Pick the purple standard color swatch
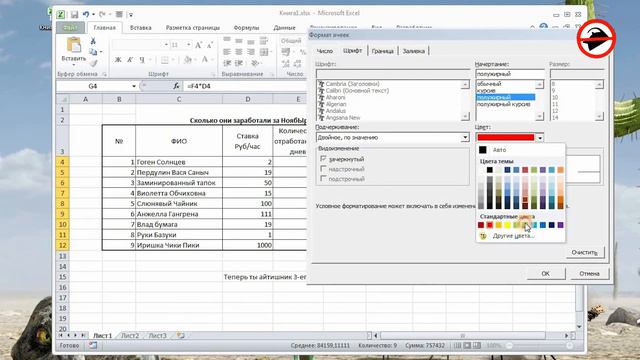The height and width of the screenshot is (360, 640). [x=560, y=225]
